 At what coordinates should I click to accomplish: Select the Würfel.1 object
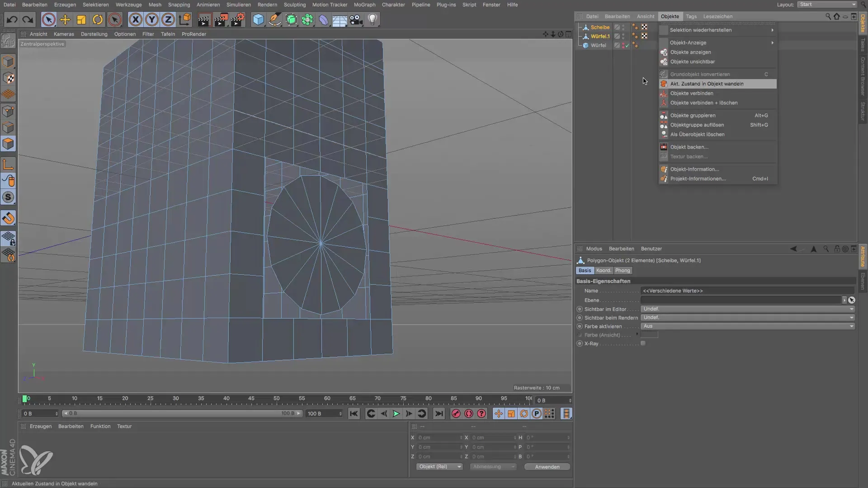tap(600, 36)
